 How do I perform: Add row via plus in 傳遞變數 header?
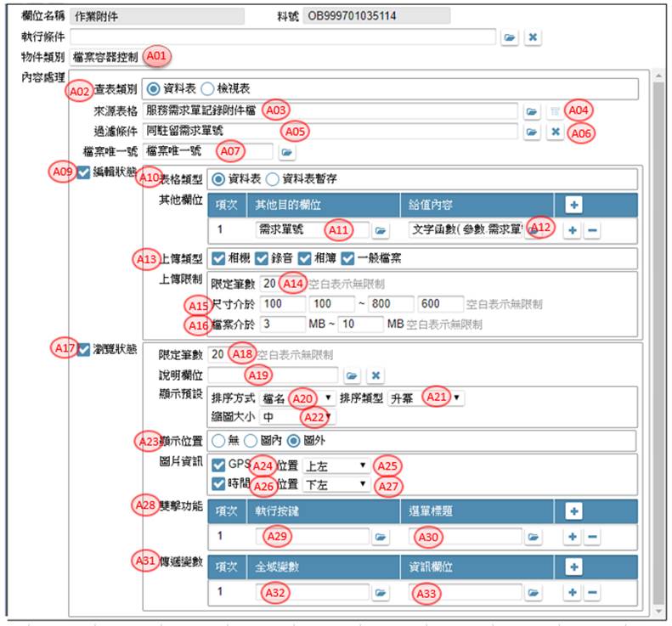573,567
